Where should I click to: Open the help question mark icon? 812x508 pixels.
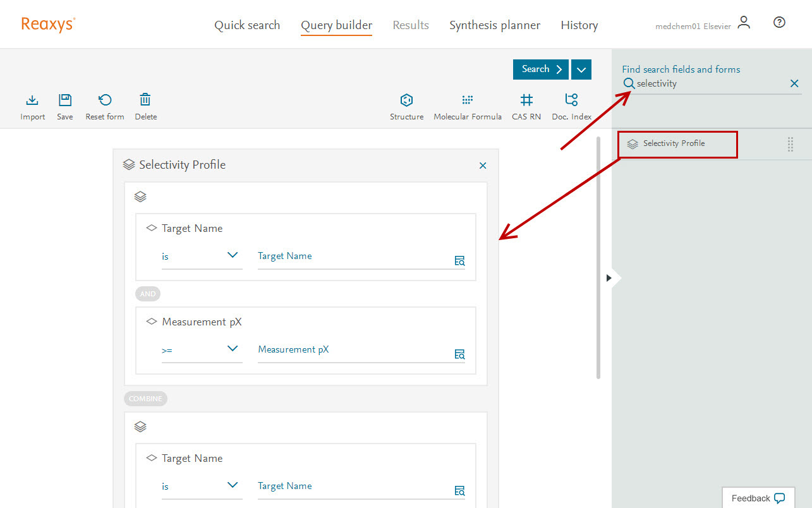(x=779, y=23)
